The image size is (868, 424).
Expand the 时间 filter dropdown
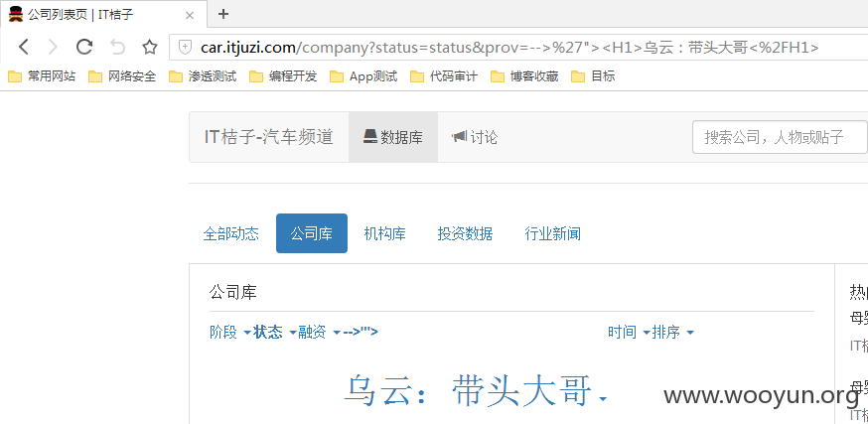629,332
